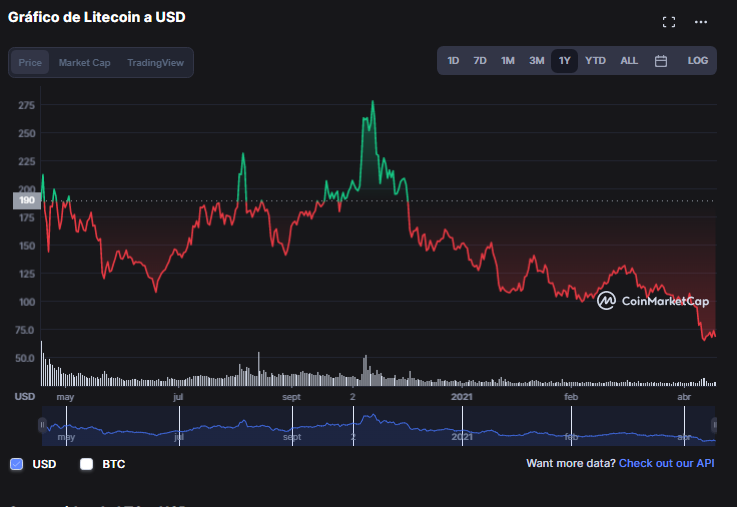Open the fullscreen chart view icon
The width and height of the screenshot is (737, 507).
tap(669, 22)
